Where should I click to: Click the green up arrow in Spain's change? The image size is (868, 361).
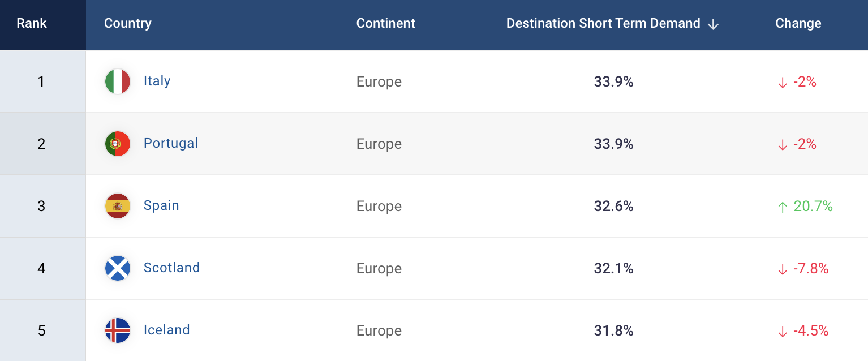pos(783,207)
